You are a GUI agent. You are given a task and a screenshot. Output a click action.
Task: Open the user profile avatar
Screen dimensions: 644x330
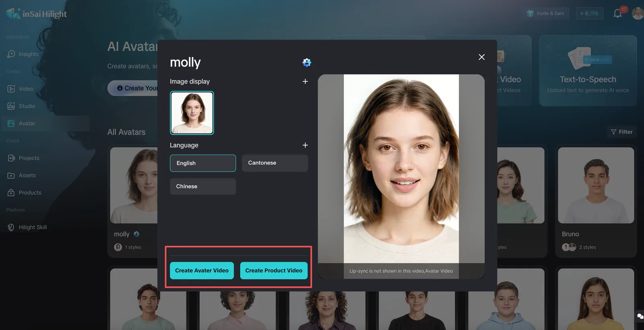click(x=638, y=13)
